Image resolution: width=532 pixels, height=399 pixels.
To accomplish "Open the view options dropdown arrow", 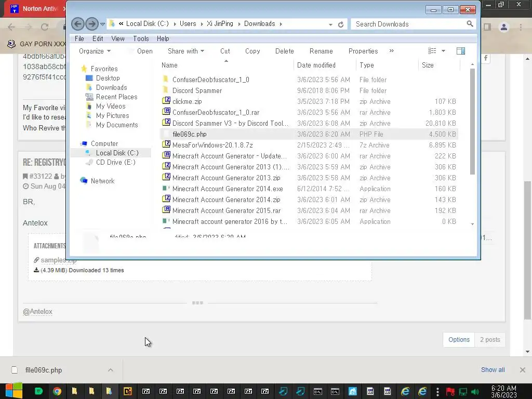I will pyautogui.click(x=443, y=51).
